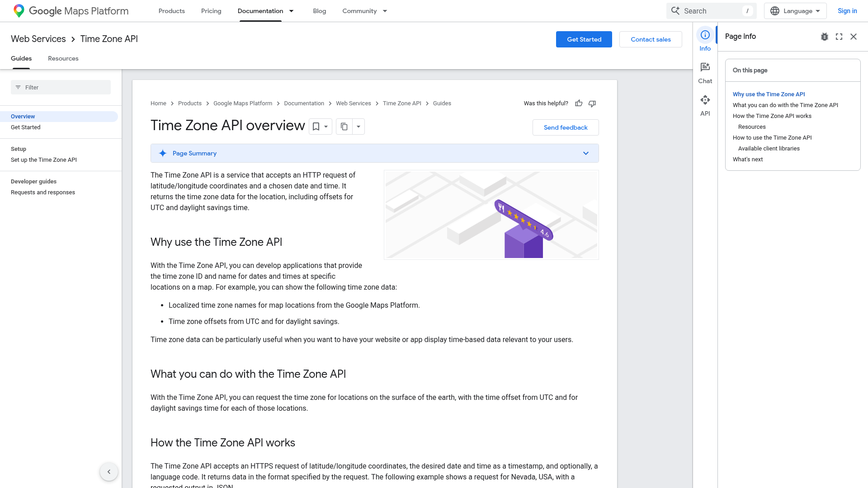Open the Language dropdown
Screen dimensions: 868x488
tap(795, 11)
